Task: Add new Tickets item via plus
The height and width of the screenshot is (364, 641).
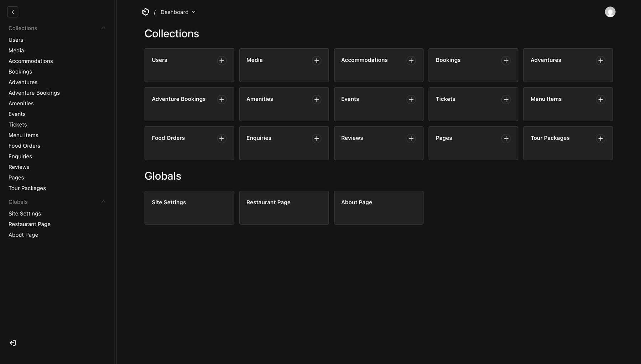Action: [x=506, y=100]
